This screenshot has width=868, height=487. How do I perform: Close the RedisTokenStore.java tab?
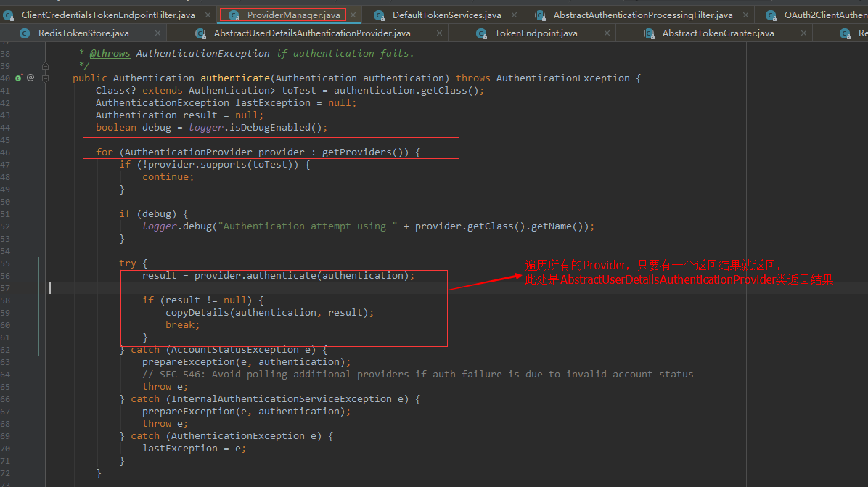point(157,33)
